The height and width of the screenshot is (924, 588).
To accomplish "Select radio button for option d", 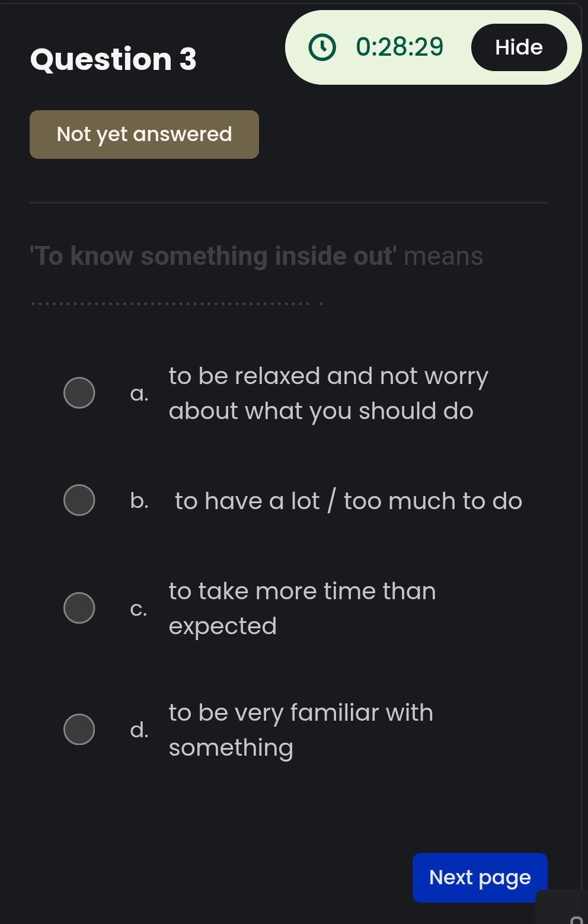I will tap(79, 730).
